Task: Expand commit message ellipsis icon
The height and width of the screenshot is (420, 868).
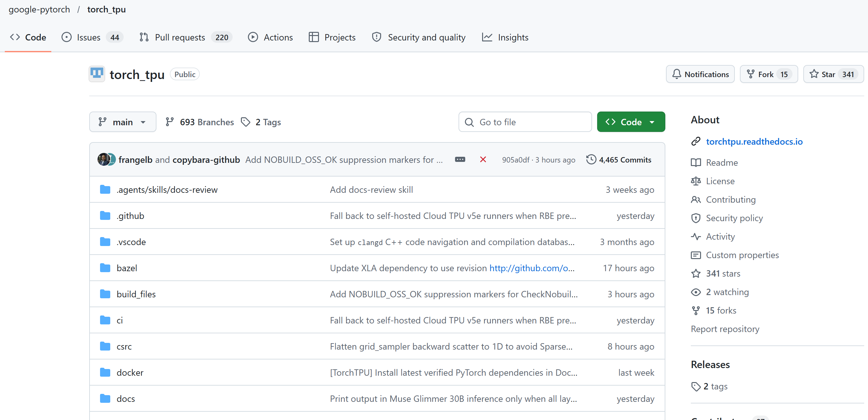Action: [x=460, y=159]
